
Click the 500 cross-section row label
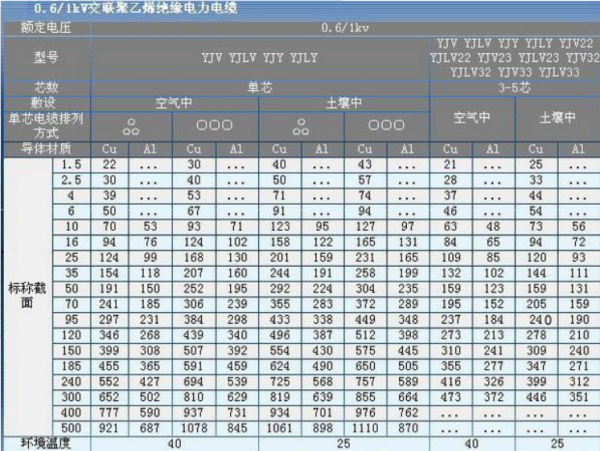[x=72, y=428]
